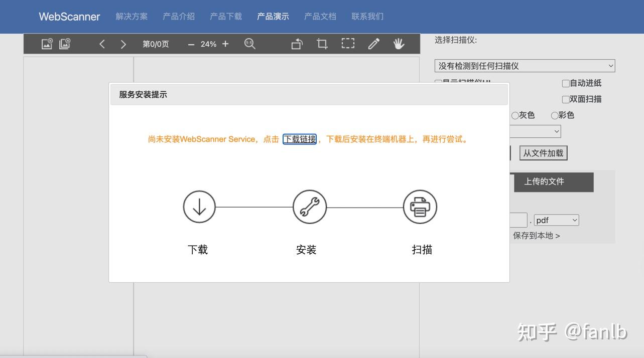Select the hand pan tool
Viewport: 644px width, 358px height.
click(399, 44)
